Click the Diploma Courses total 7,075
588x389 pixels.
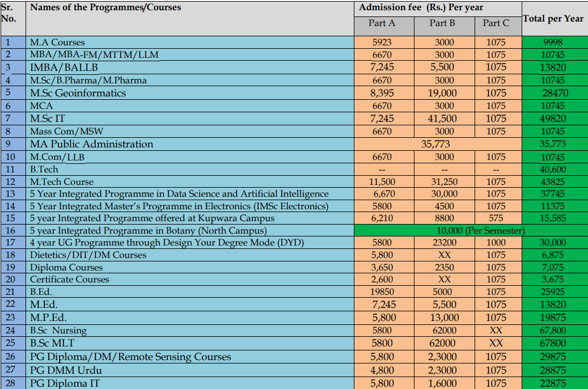tap(553, 267)
